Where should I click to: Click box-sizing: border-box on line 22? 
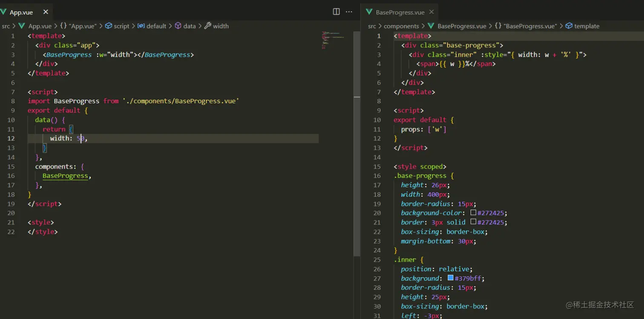click(444, 231)
